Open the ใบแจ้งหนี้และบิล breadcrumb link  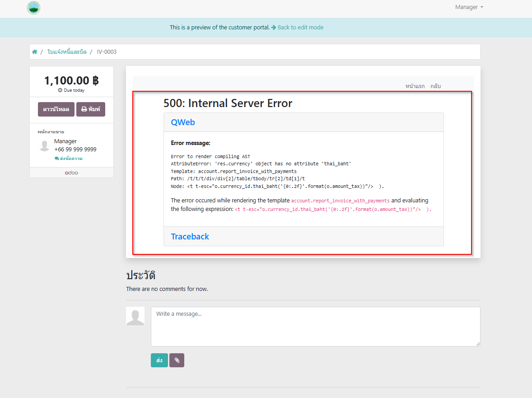pos(67,52)
